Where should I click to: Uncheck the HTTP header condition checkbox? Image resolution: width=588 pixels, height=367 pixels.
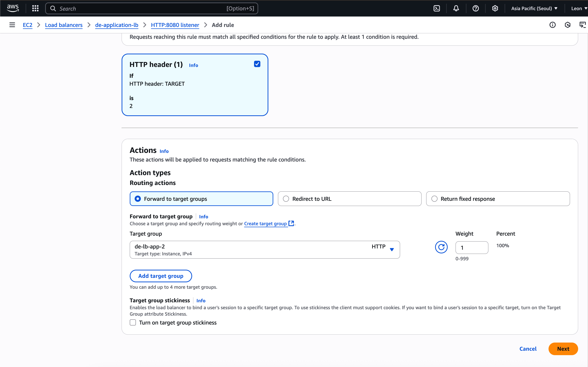(257, 64)
